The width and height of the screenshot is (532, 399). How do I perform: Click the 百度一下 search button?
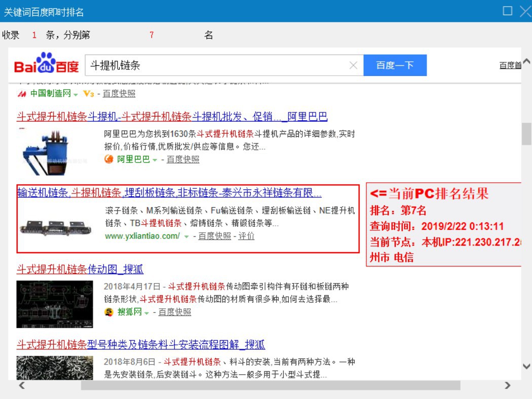click(x=395, y=65)
